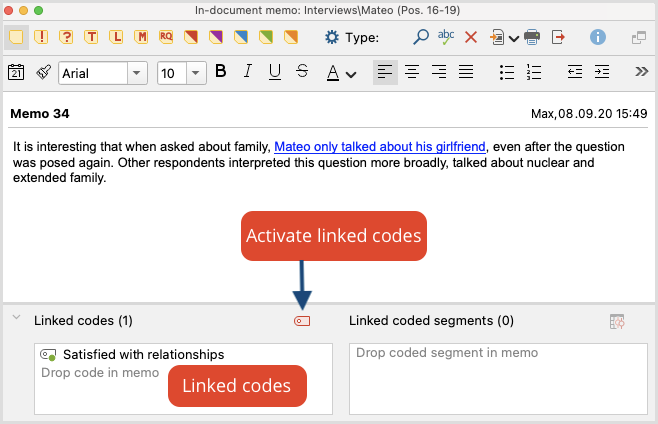Choose the question mark memo type
Image resolution: width=658 pixels, height=424 pixels.
tap(66, 37)
